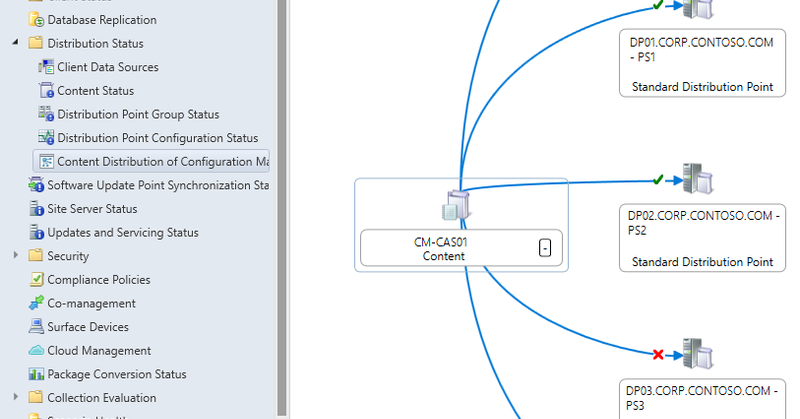Select Package Conversion Status node
This screenshot has height=419, width=800.
(x=117, y=374)
